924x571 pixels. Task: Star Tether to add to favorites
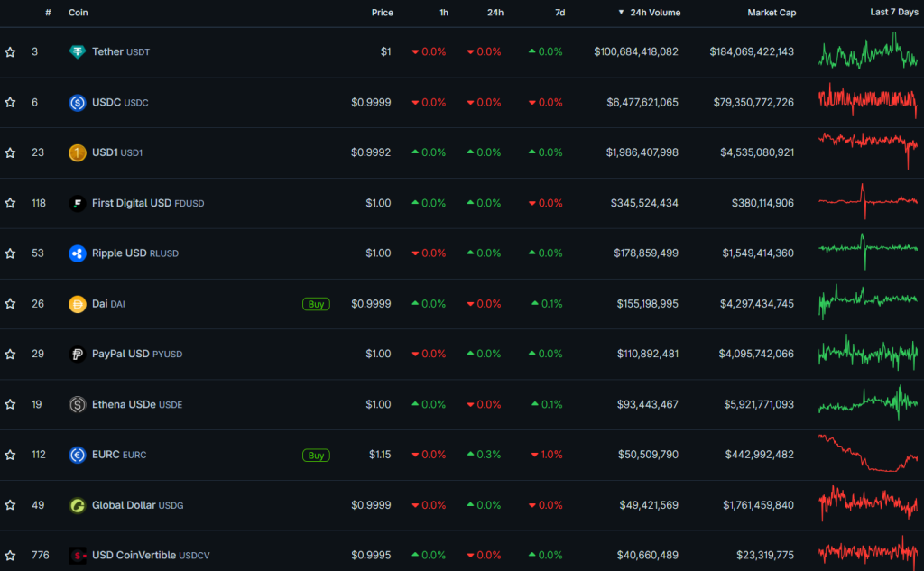10,52
